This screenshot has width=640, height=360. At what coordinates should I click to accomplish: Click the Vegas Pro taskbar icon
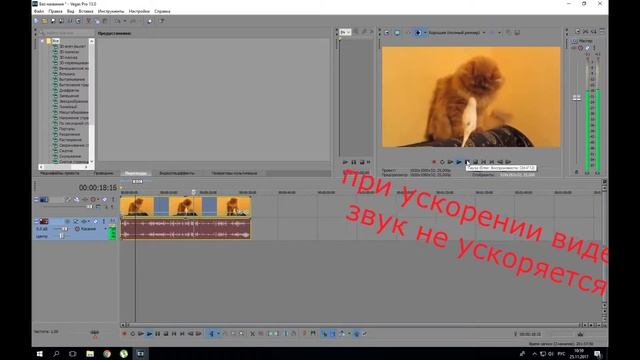pyautogui.click(x=140, y=353)
